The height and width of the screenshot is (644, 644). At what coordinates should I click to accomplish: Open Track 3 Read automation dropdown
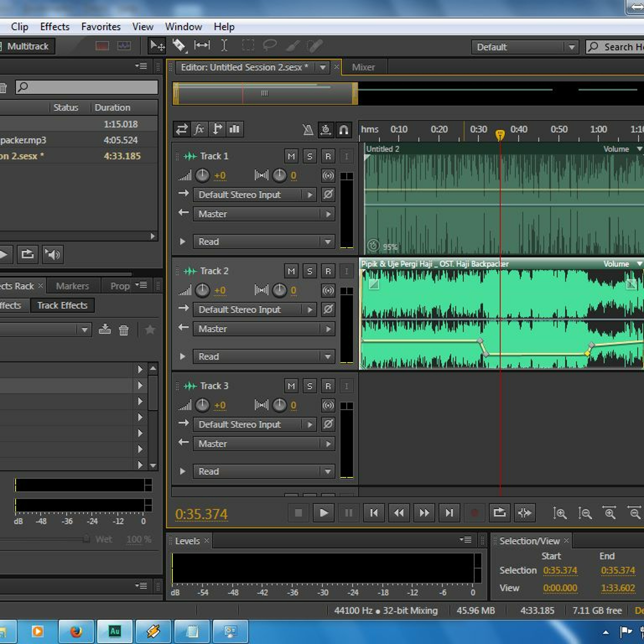pos(264,471)
